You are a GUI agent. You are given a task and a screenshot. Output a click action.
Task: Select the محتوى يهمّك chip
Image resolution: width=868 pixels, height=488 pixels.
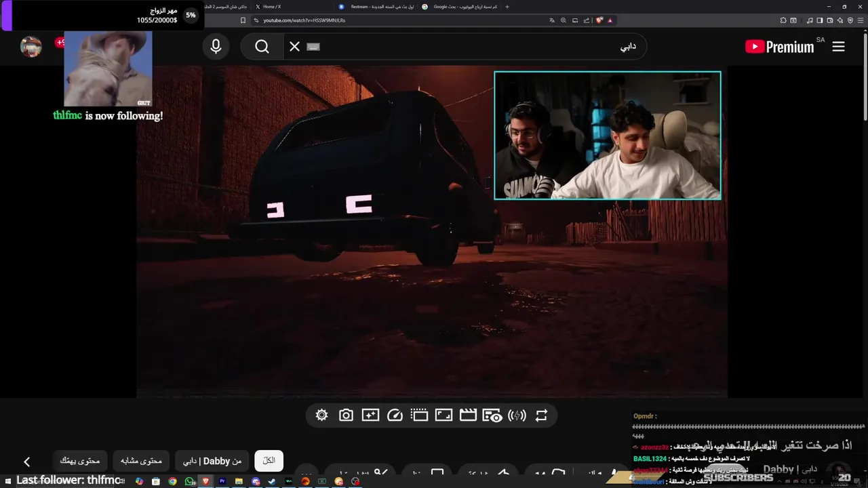tap(79, 461)
